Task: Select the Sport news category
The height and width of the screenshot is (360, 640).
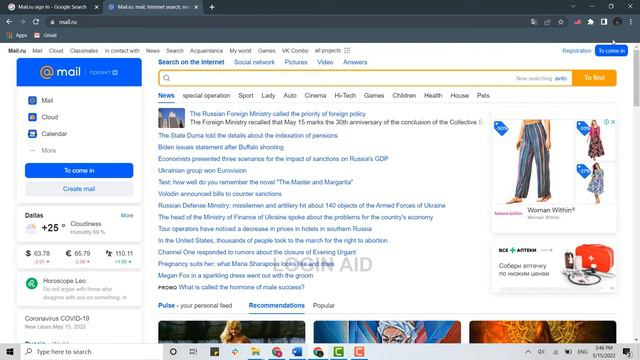Action: click(x=246, y=96)
